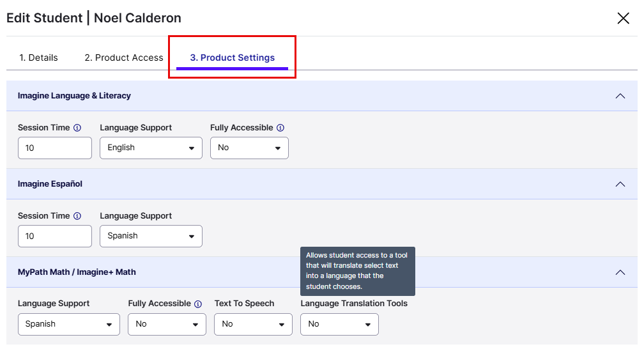
Task: Collapse the Imagine Español section
Action: 620,184
